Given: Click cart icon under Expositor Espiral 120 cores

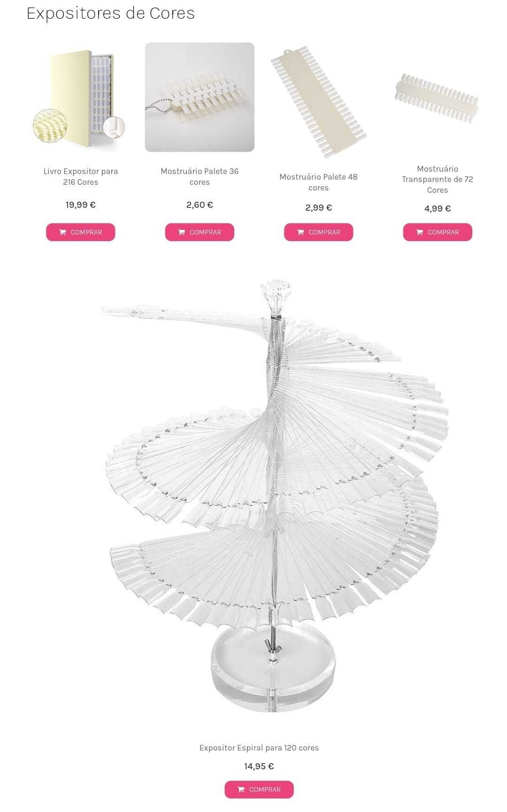Looking at the screenshot, I should pos(241,789).
